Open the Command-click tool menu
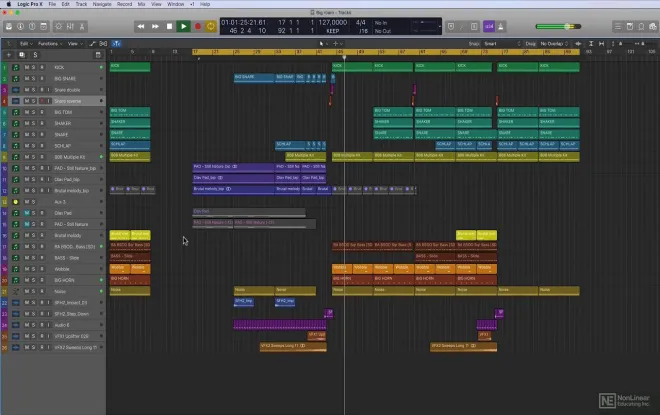This screenshot has height=415, width=660. (338, 44)
